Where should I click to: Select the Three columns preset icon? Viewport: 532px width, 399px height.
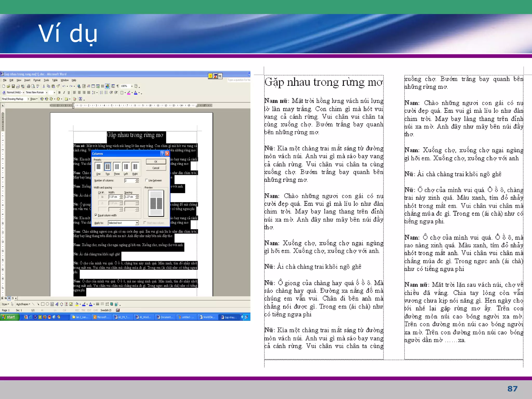coord(117,167)
